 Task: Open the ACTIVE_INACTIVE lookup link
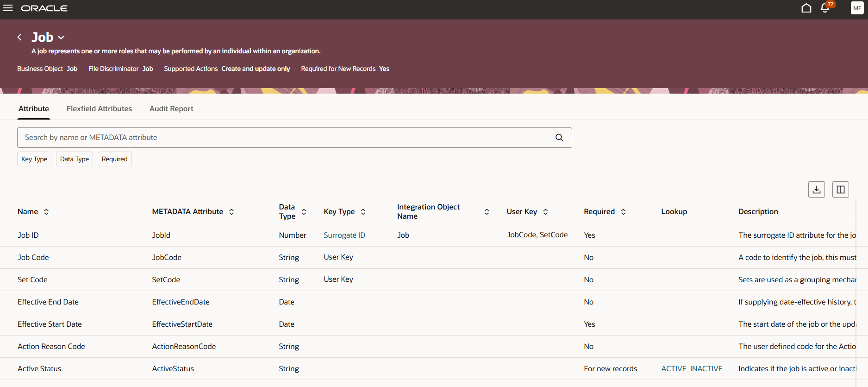(692, 368)
